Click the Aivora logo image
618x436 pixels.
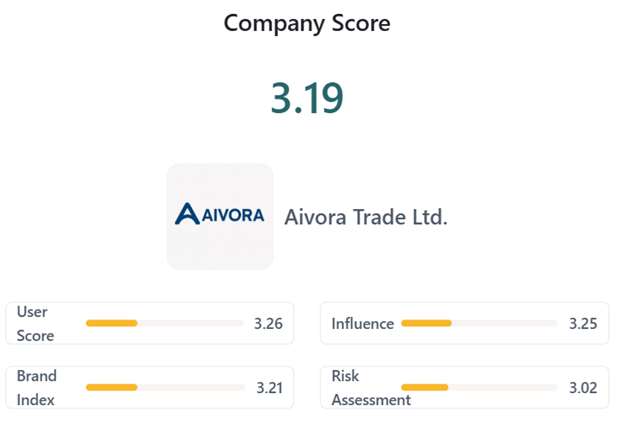pos(220,216)
